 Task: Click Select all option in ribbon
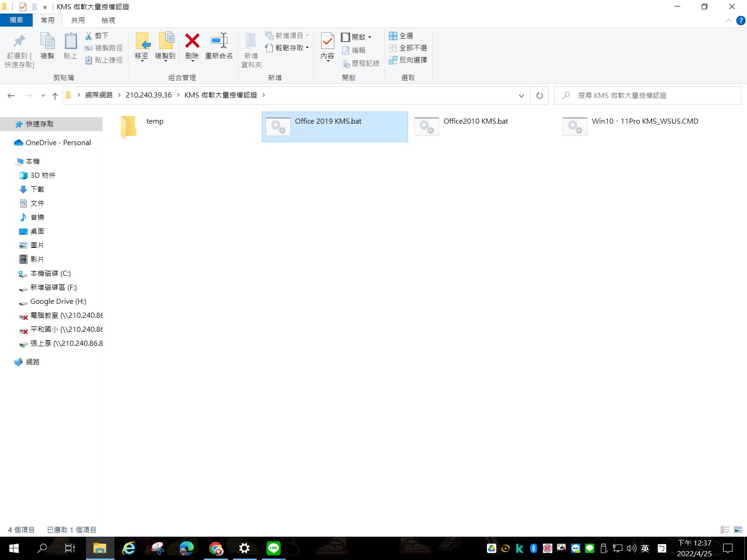[x=402, y=36]
